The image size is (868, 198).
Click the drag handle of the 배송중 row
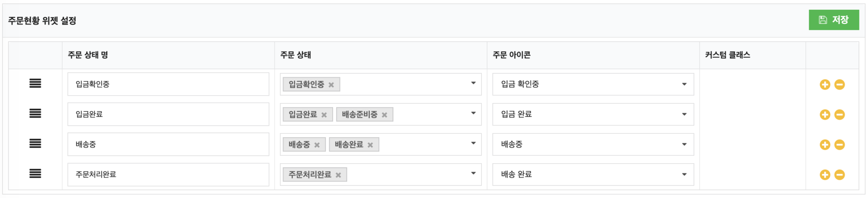pos(35,144)
